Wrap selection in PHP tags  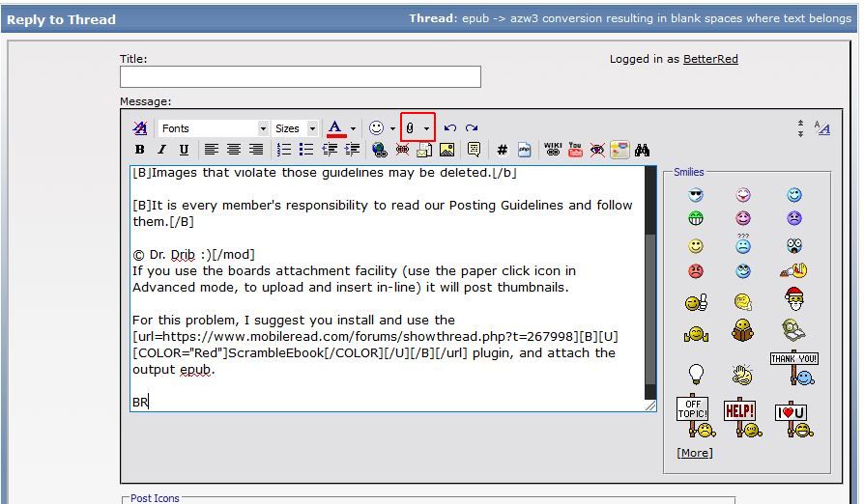click(525, 150)
